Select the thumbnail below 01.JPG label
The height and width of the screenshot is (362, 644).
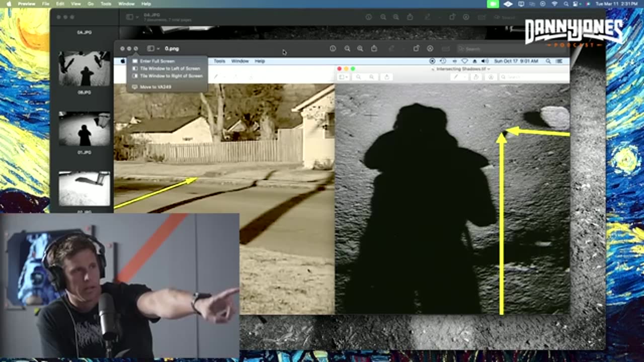84,189
